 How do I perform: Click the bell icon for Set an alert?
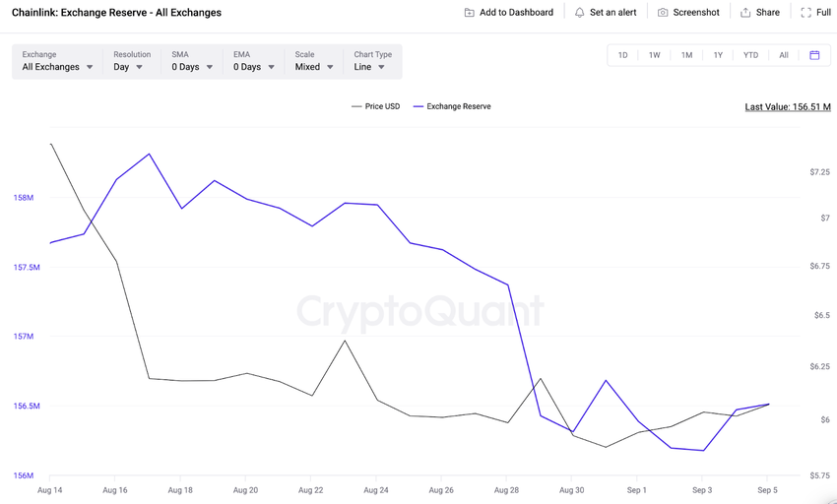(580, 12)
